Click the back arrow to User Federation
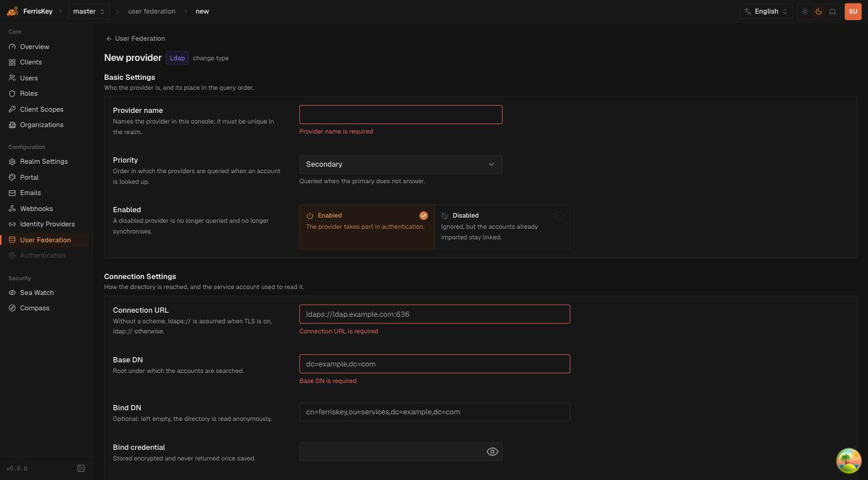Viewport: 868px width, 480px height. pyautogui.click(x=109, y=39)
